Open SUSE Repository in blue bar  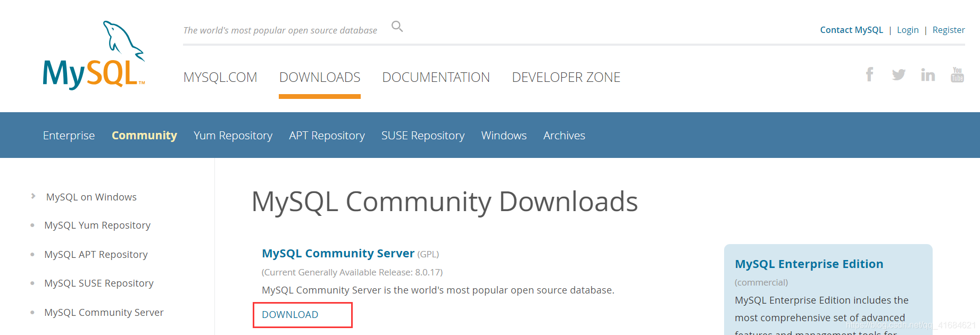423,136
